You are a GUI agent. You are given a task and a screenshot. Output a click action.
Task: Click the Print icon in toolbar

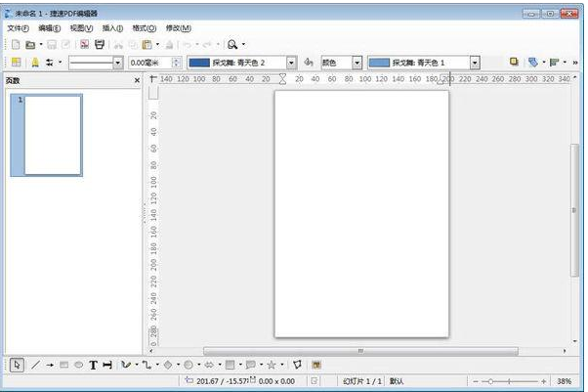[x=100, y=45]
